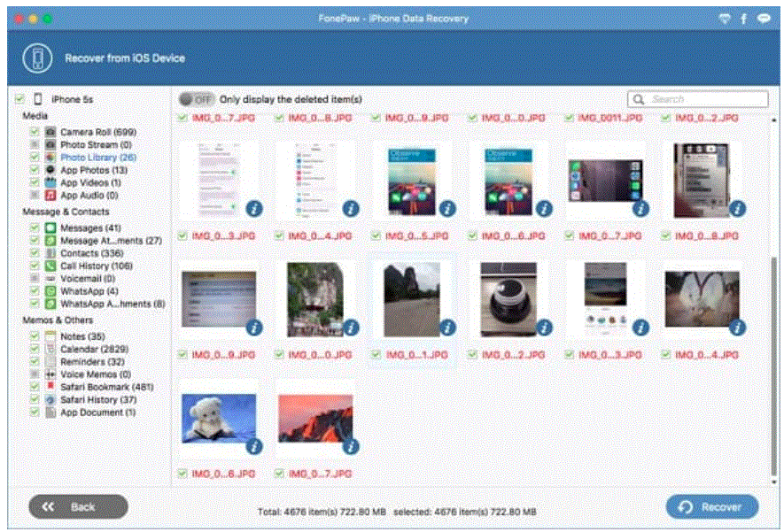Click the selected: 4676 item(s) status text
This screenshot has height=532, width=784.
click(x=464, y=512)
